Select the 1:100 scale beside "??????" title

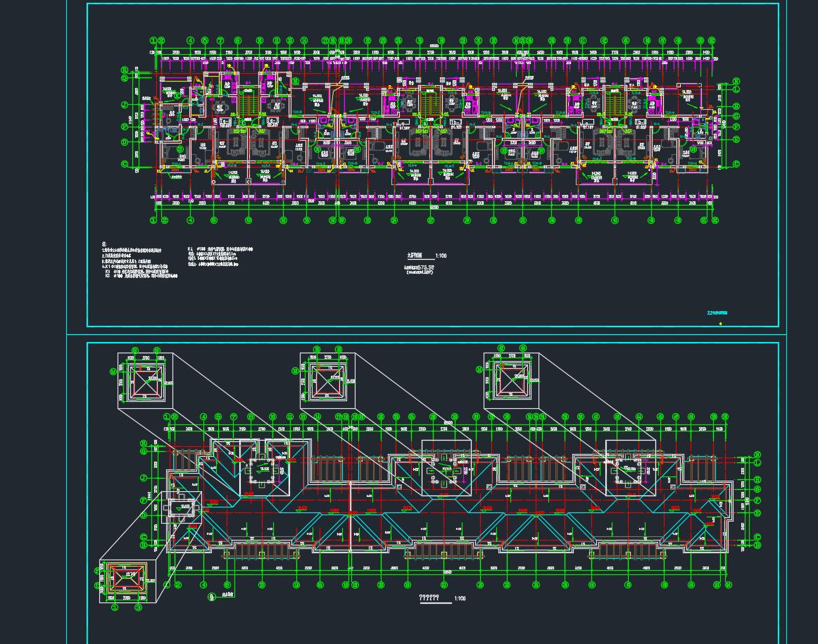click(x=460, y=599)
